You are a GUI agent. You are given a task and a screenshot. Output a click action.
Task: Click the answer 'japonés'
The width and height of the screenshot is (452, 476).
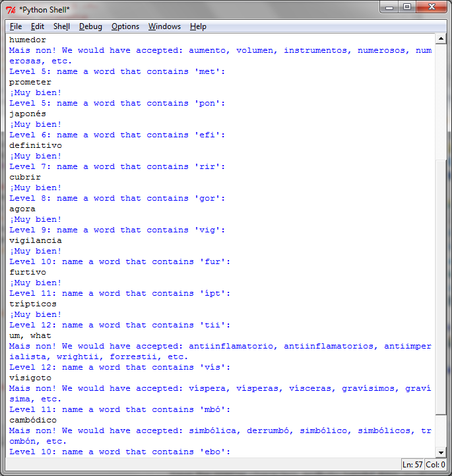(28, 114)
